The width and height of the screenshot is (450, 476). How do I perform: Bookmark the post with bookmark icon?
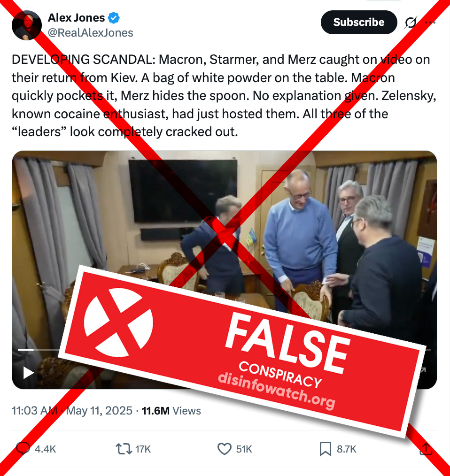click(x=325, y=449)
